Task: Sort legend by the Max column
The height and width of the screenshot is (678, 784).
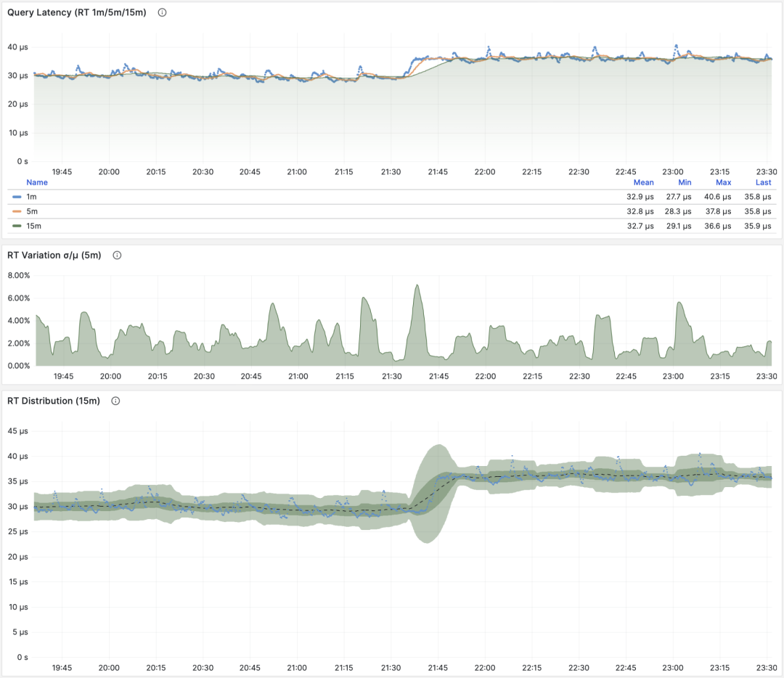Action: [723, 183]
